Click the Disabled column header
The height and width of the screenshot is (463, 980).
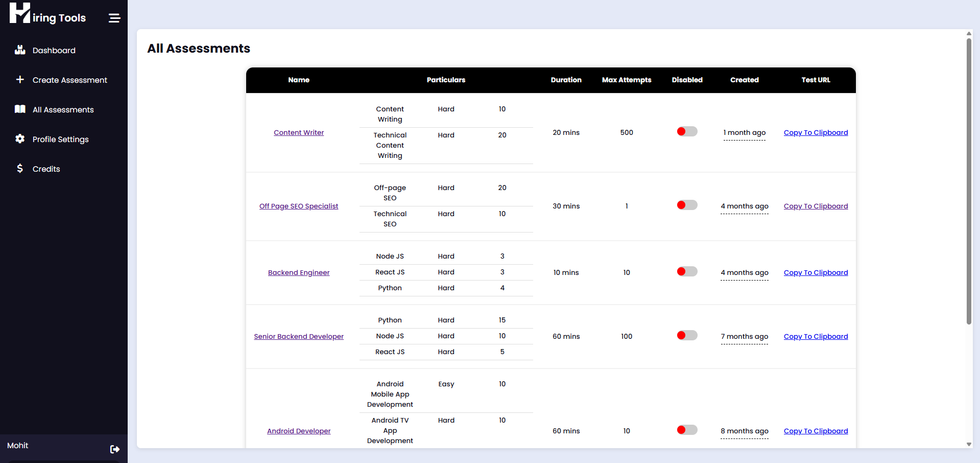(x=687, y=80)
